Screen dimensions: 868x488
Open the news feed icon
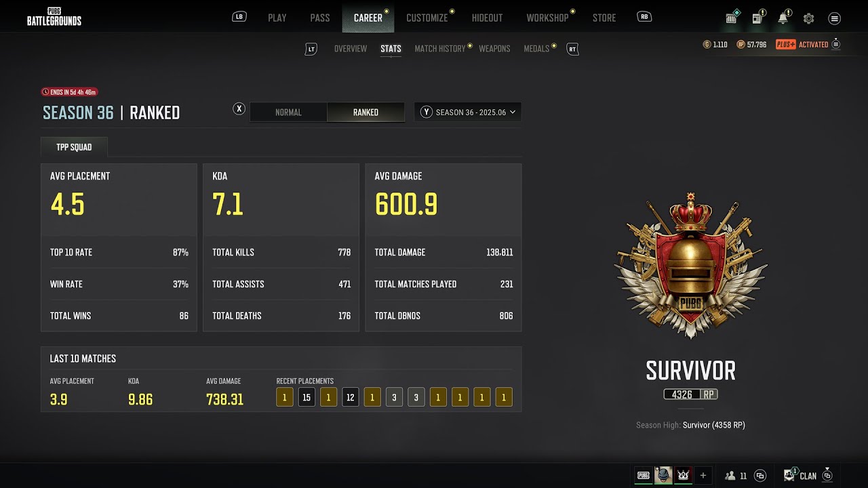point(757,18)
